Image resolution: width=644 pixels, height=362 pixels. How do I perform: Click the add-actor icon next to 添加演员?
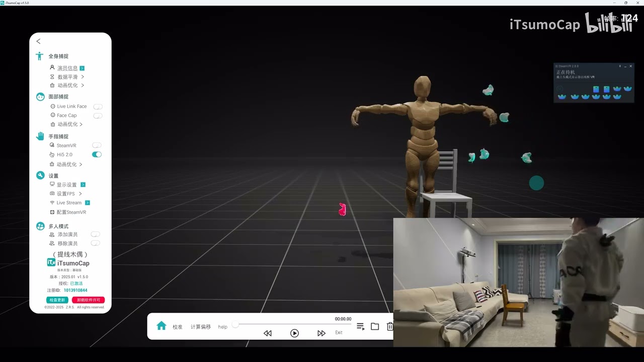[52, 234]
